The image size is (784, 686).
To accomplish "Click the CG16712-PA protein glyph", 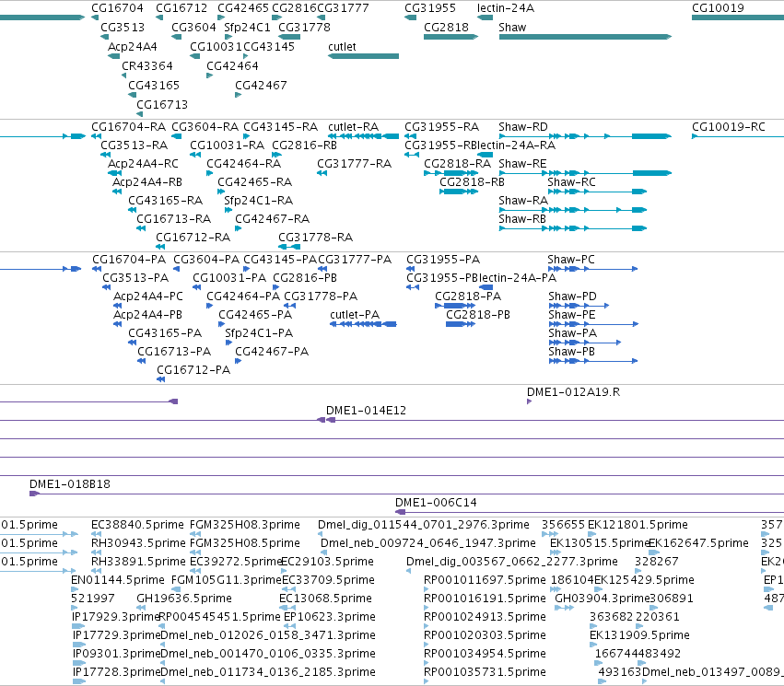I will (x=160, y=379).
